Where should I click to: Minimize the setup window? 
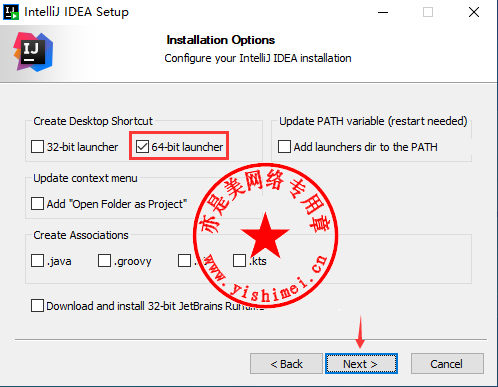(383, 12)
